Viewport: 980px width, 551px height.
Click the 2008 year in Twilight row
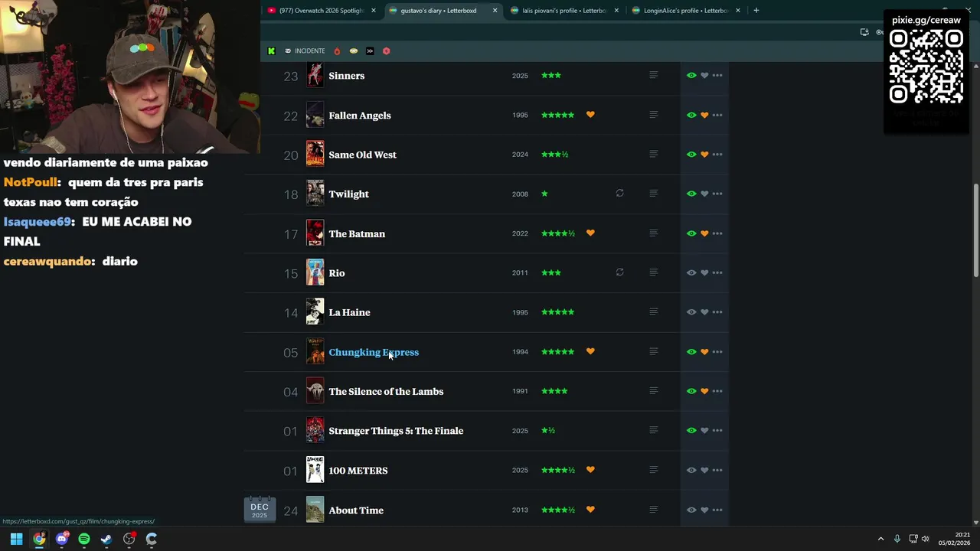[520, 194]
